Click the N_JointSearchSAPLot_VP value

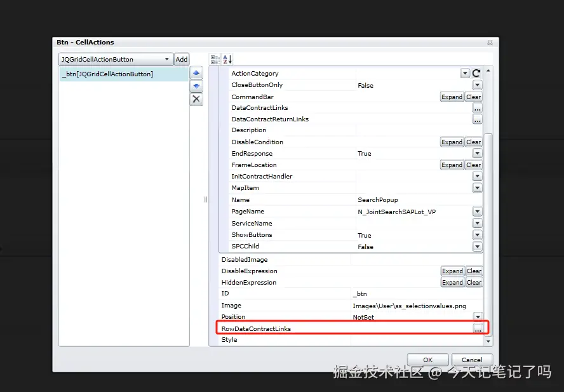[397, 212]
